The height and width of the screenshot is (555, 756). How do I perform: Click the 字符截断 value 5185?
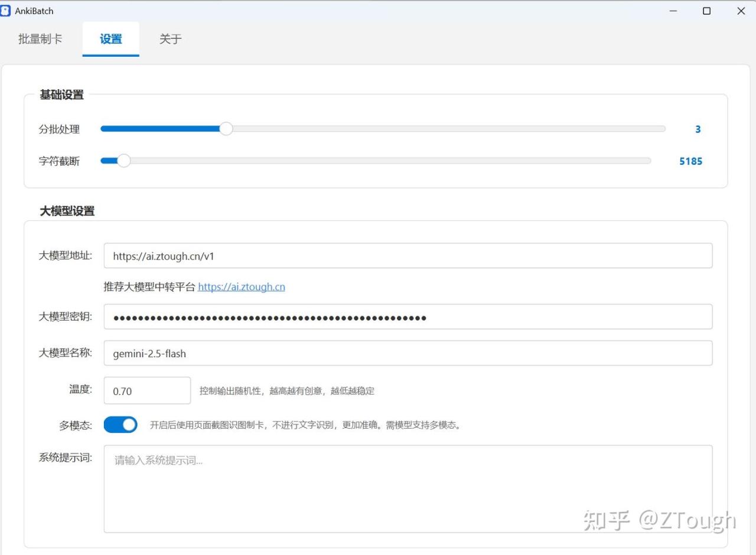(x=690, y=161)
